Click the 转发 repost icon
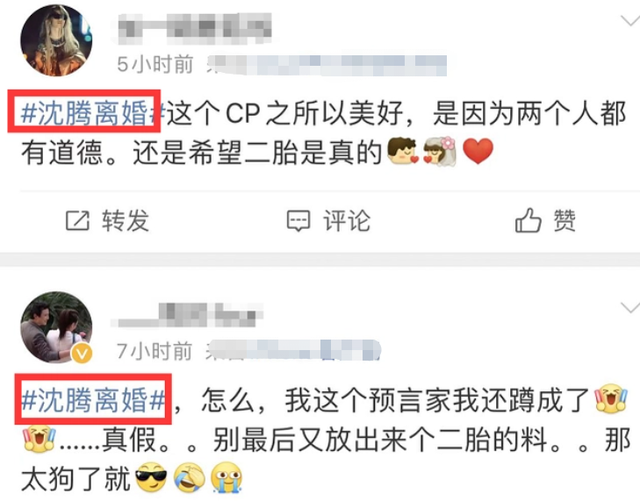 coord(78,221)
